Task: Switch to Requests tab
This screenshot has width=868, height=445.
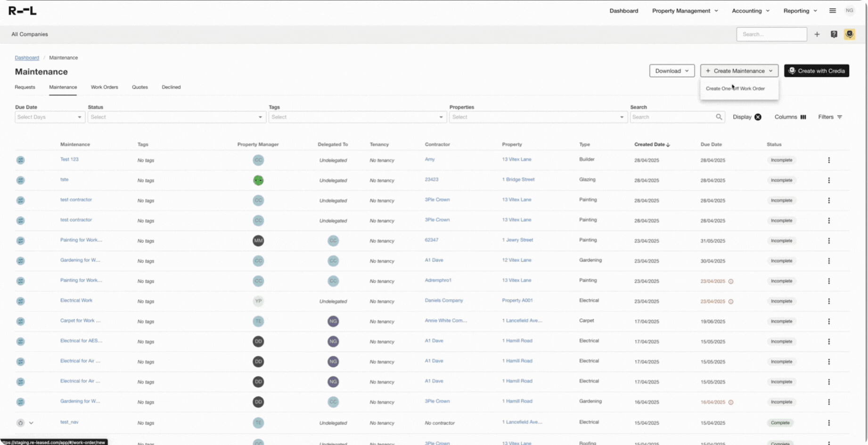Action: tap(25, 87)
